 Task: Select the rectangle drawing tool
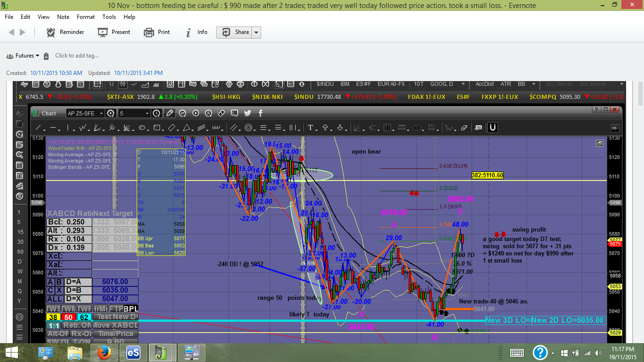pyautogui.click(x=157, y=128)
